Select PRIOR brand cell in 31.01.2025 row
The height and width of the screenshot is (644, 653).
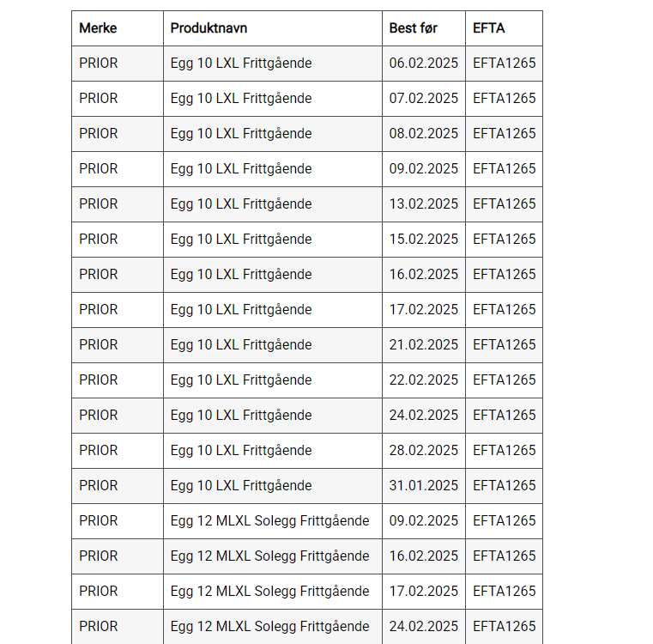[x=99, y=486]
